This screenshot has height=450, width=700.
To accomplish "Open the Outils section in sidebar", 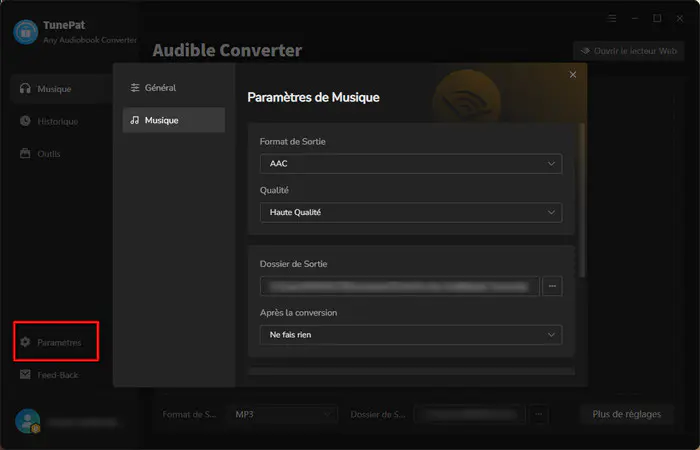I will pos(40,154).
